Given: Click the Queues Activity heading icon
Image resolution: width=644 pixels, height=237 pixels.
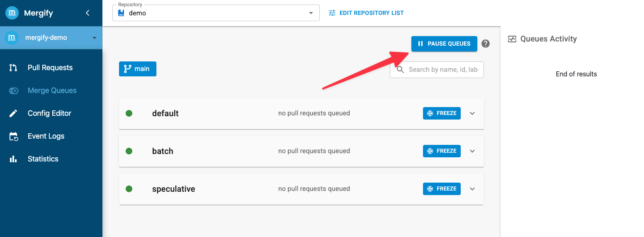Looking at the screenshot, I should click(x=512, y=39).
